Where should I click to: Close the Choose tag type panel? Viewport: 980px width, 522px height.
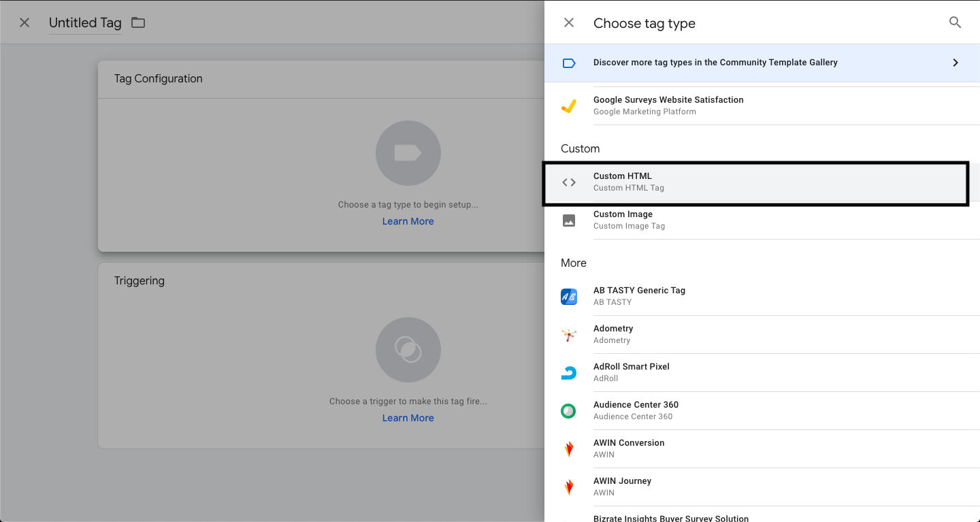[x=569, y=22]
